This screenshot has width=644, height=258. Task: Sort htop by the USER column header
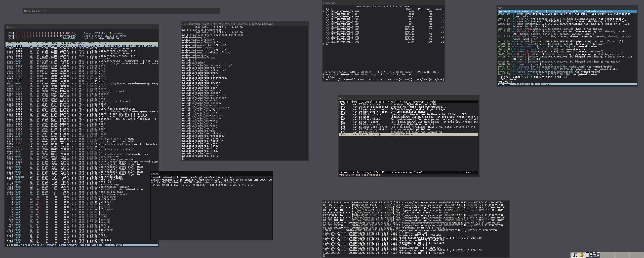[x=18, y=43]
